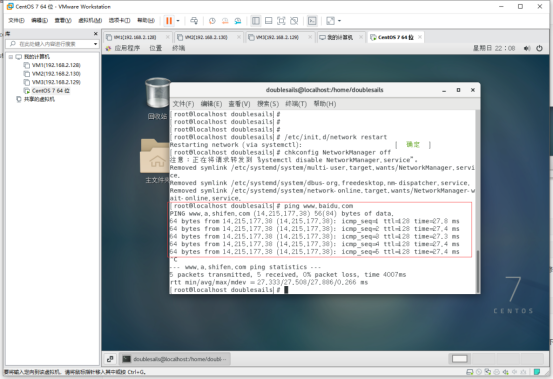Click the hard disk status icon
553x379 pixels.
469,372
